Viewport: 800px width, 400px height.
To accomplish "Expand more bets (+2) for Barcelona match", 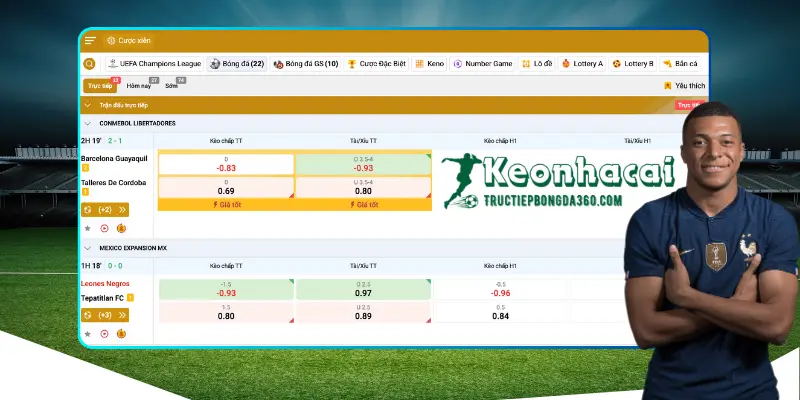I will pyautogui.click(x=106, y=210).
